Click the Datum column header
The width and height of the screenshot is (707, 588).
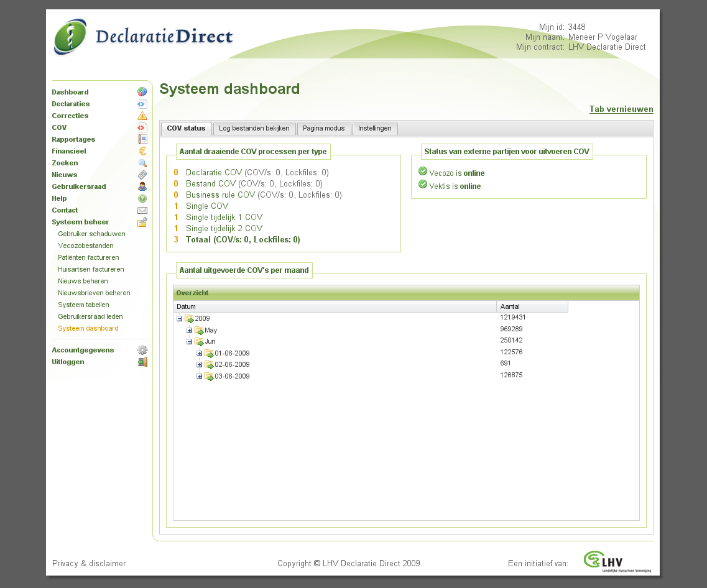point(335,306)
